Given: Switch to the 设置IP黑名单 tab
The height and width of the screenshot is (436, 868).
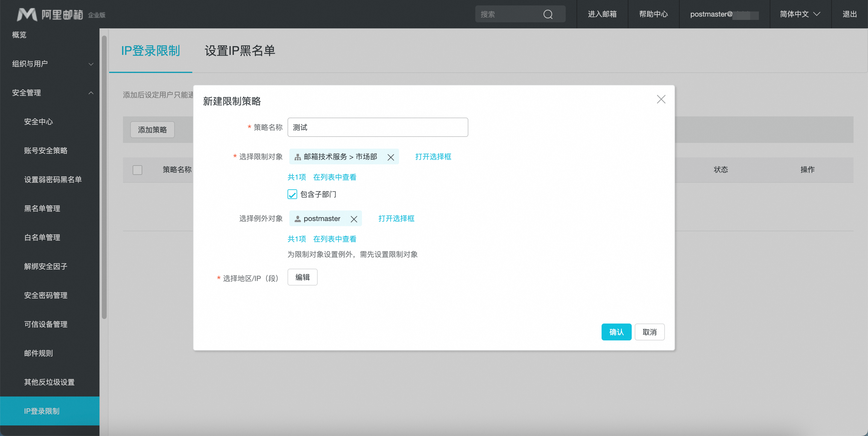Looking at the screenshot, I should click(x=240, y=51).
